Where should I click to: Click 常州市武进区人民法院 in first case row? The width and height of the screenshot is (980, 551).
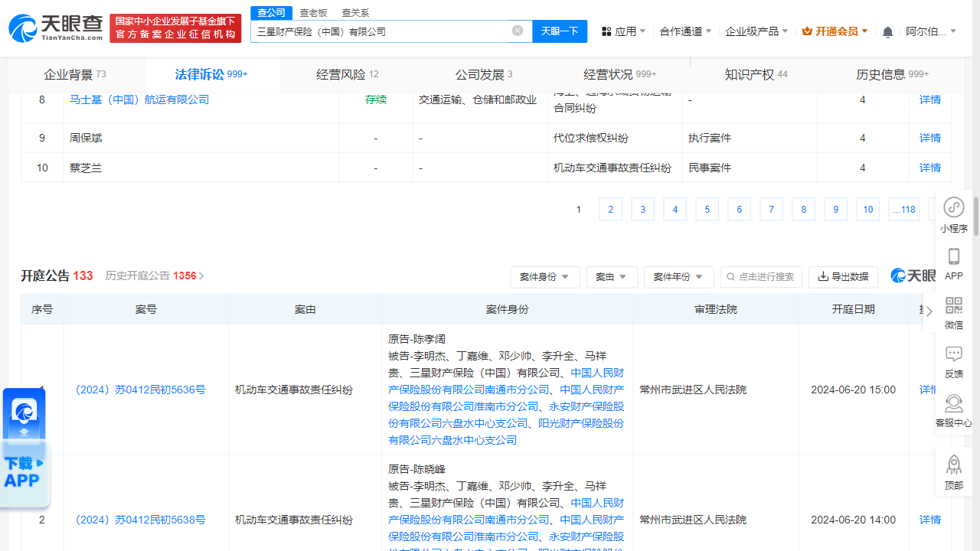point(693,390)
